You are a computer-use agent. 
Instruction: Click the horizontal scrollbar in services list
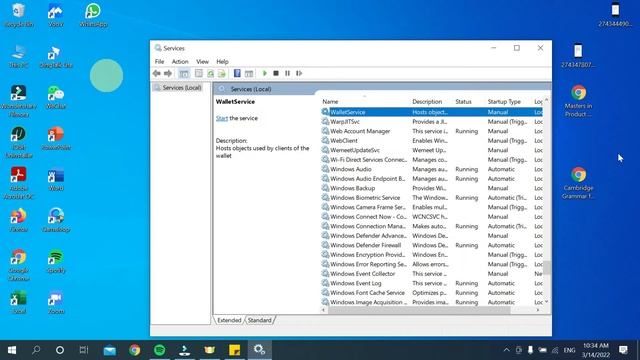point(419,310)
